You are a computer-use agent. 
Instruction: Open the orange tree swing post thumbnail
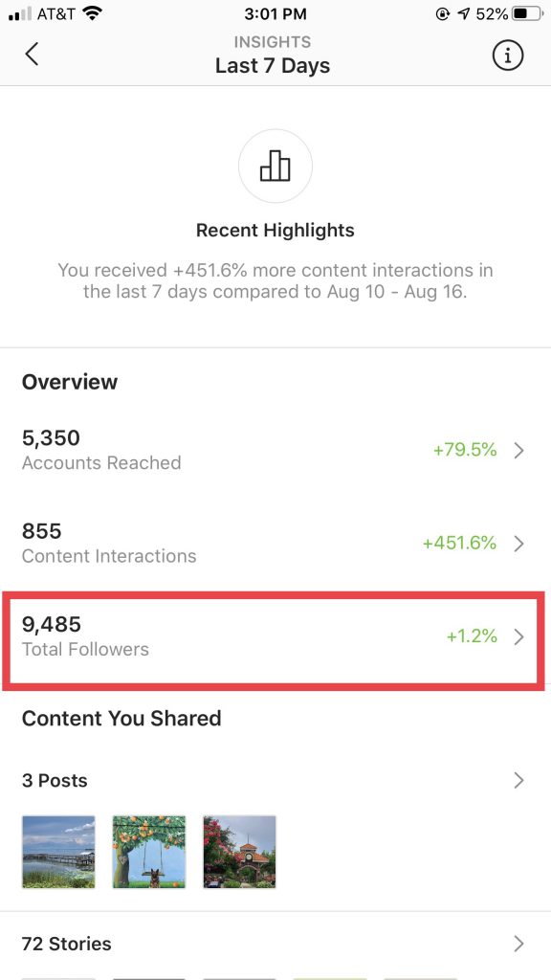coord(148,851)
